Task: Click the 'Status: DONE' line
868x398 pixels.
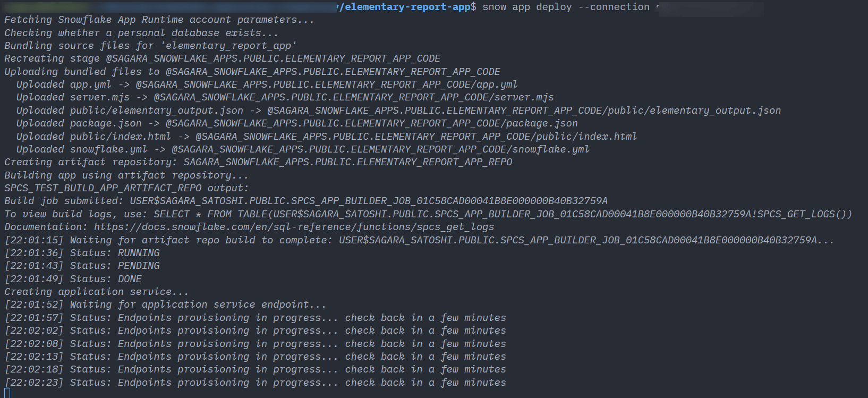Action: pos(73,279)
